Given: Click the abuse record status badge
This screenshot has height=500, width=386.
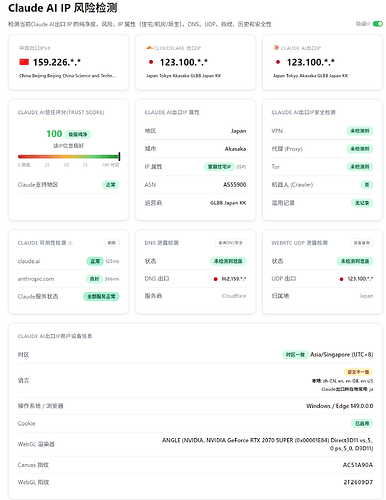Looking at the screenshot, I should [362, 203].
